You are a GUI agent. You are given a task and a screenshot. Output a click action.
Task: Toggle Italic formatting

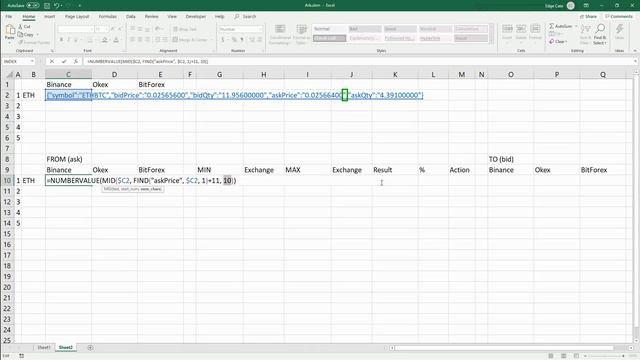pos(68,40)
